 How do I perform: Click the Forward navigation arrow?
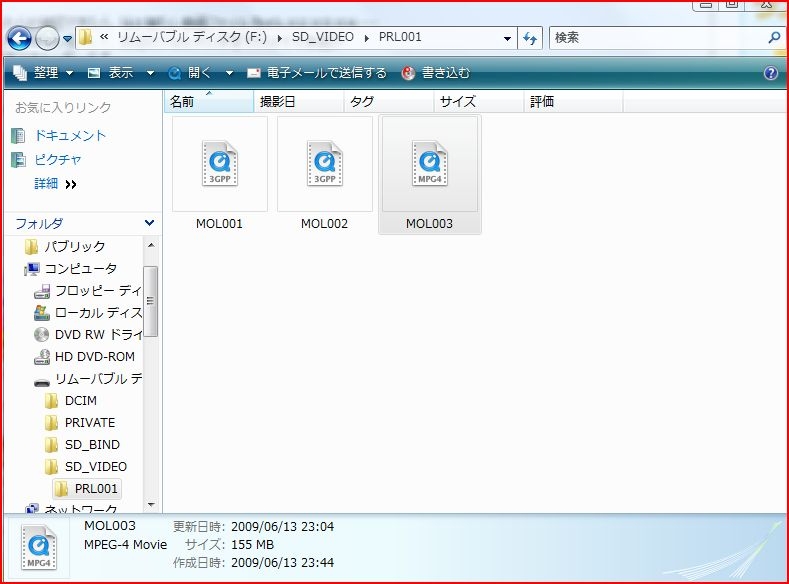point(47,39)
